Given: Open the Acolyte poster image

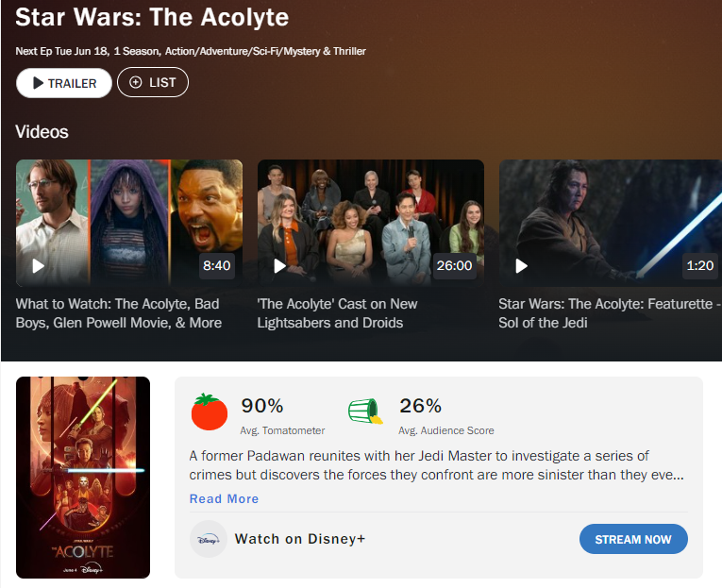Looking at the screenshot, I should (x=83, y=478).
